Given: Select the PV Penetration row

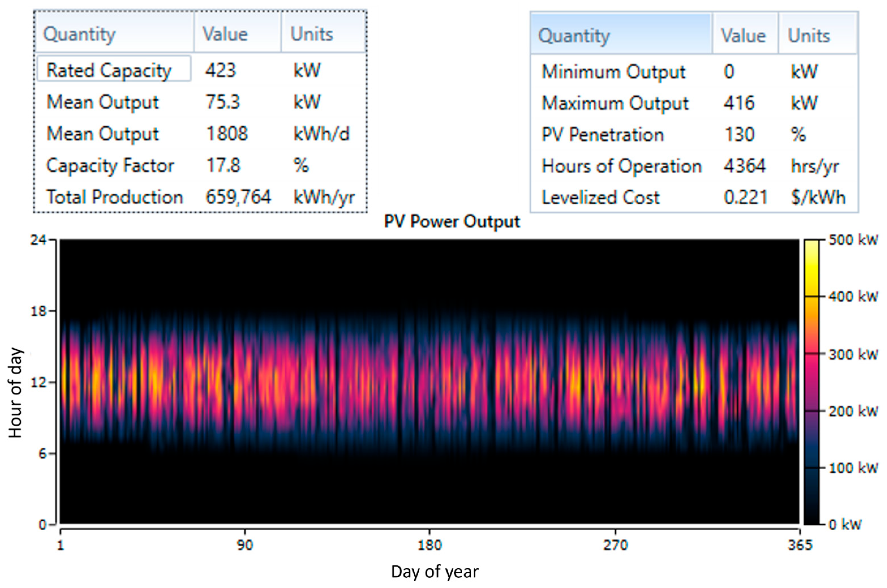Looking at the screenshot, I should point(603,135).
